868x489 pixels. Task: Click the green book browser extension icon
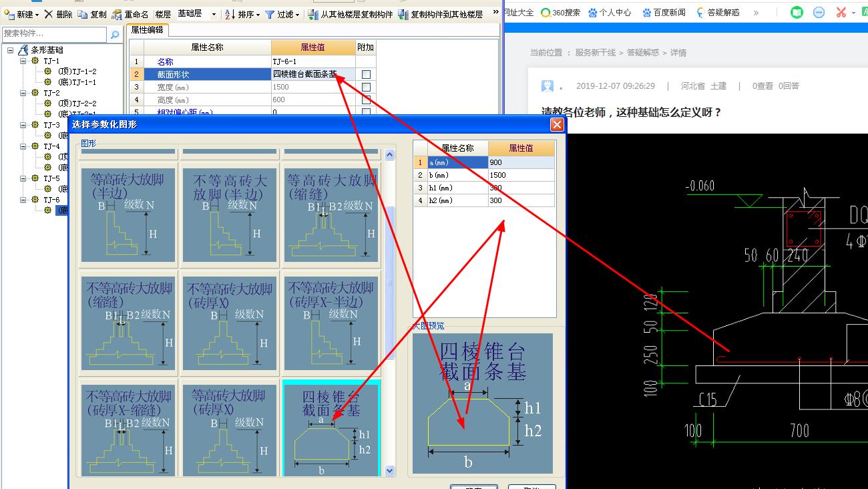[x=797, y=13]
